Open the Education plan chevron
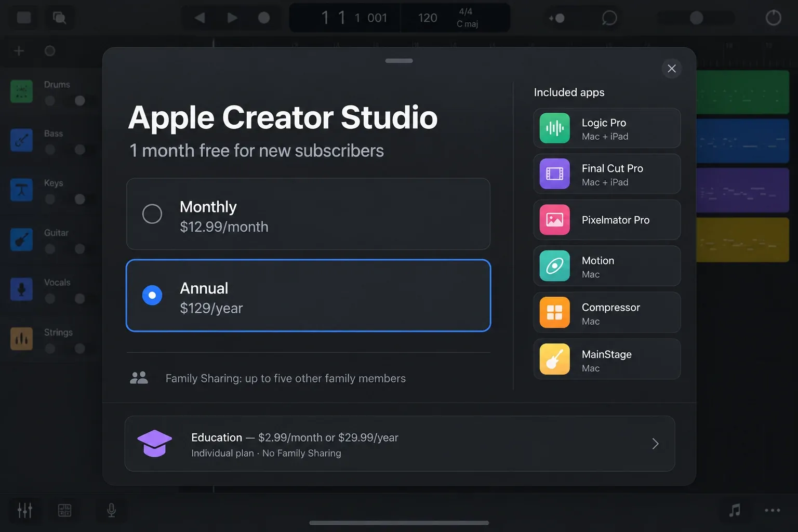This screenshot has height=532, width=798. tap(655, 444)
